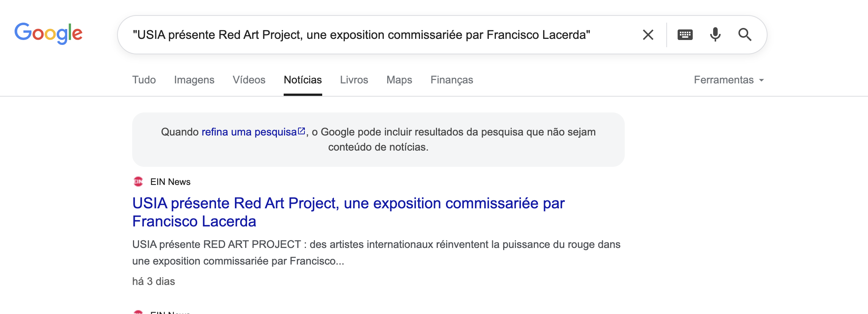Click the 'há 3 dias' timestamp
Viewport: 868px width, 314px height.
click(x=153, y=282)
